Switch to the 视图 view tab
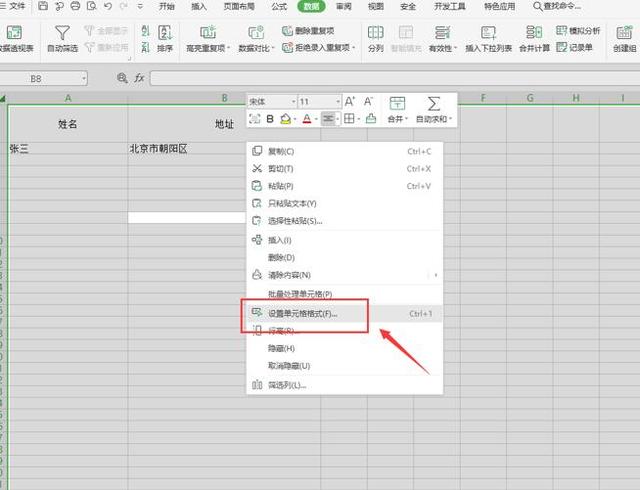Screen dimensions: 640x490 [376, 7]
